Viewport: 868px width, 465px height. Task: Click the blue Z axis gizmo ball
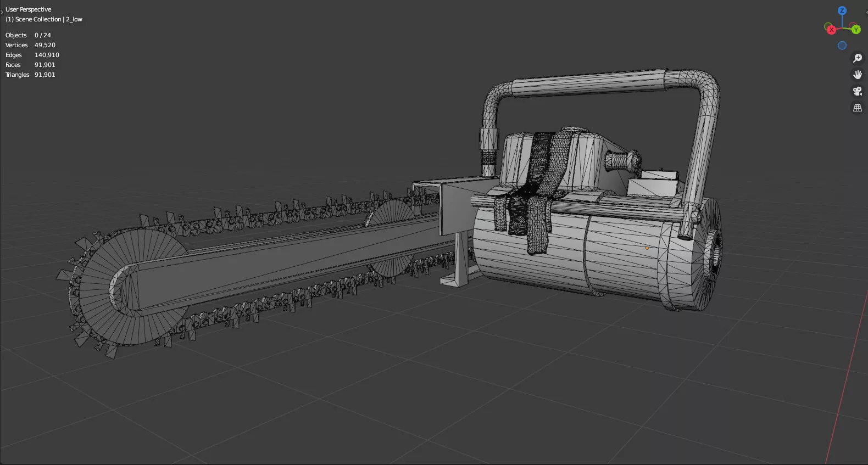tap(842, 11)
